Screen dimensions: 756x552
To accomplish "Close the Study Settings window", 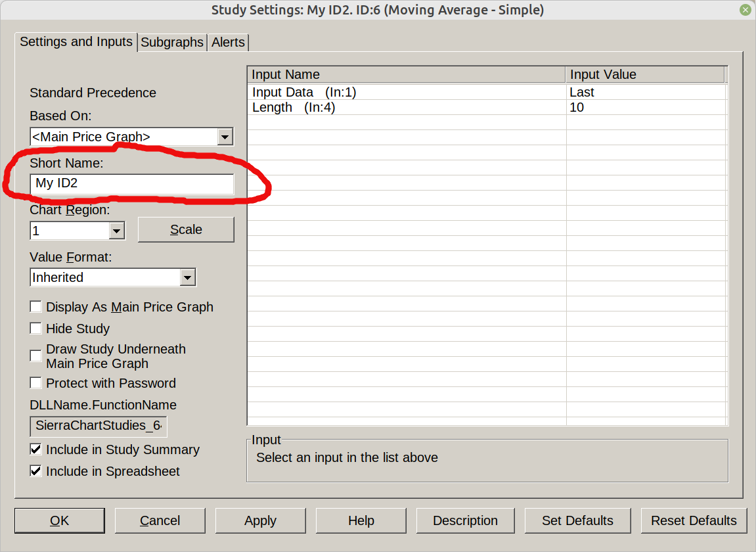I will (745, 10).
